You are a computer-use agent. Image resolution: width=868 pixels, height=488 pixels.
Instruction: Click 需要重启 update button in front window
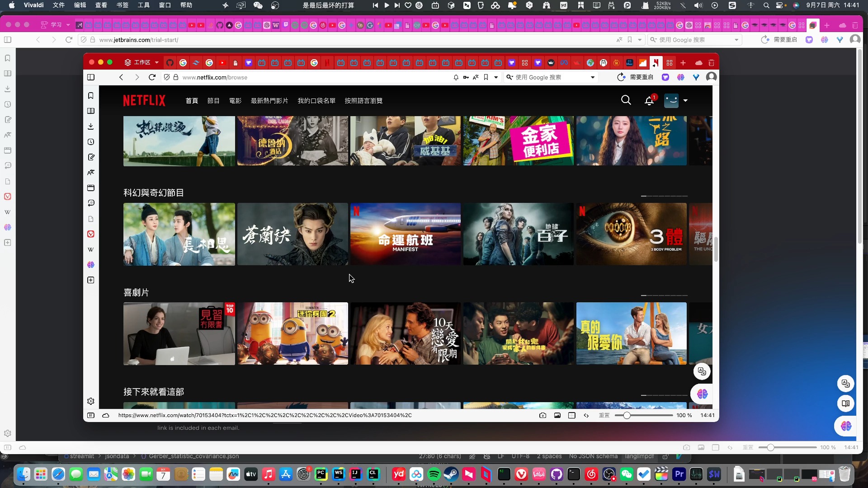coord(635,77)
